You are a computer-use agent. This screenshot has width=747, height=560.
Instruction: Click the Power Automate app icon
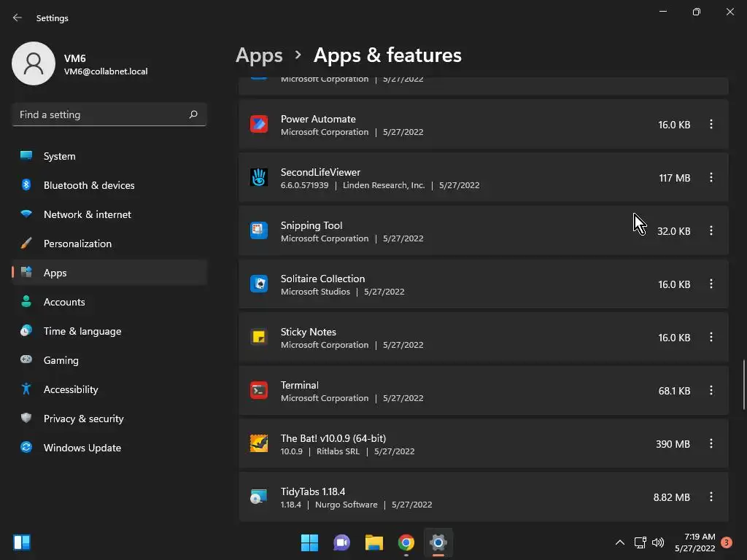click(x=259, y=124)
